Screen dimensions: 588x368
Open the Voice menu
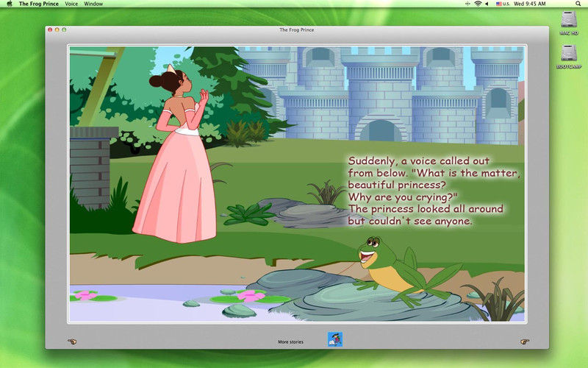71,4
